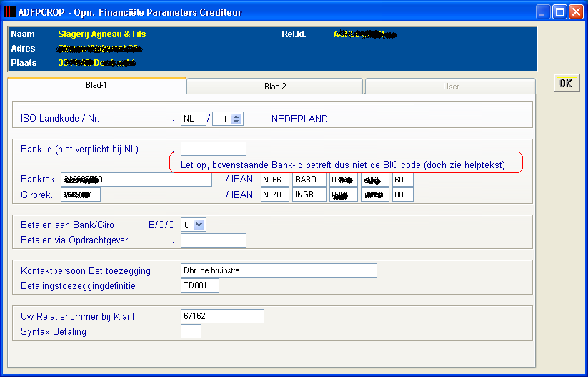Click the Girorek. account number field
Image resolution: width=588 pixels, height=377 pixels.
[x=81, y=195]
